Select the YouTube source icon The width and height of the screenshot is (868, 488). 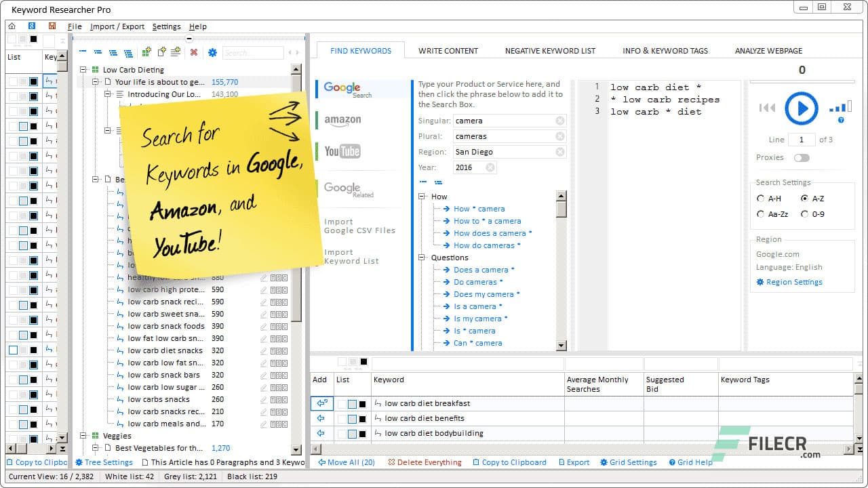[341, 150]
